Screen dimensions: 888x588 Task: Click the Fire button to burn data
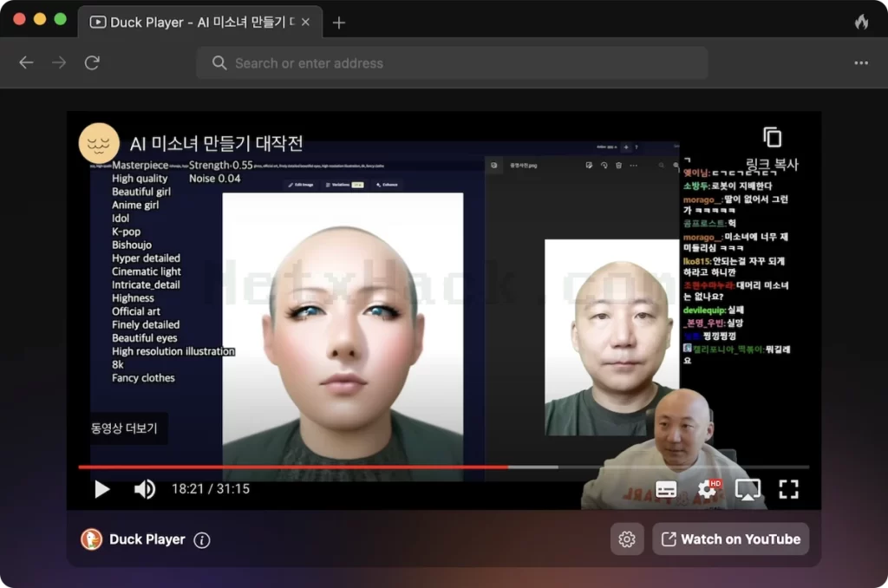tap(861, 22)
